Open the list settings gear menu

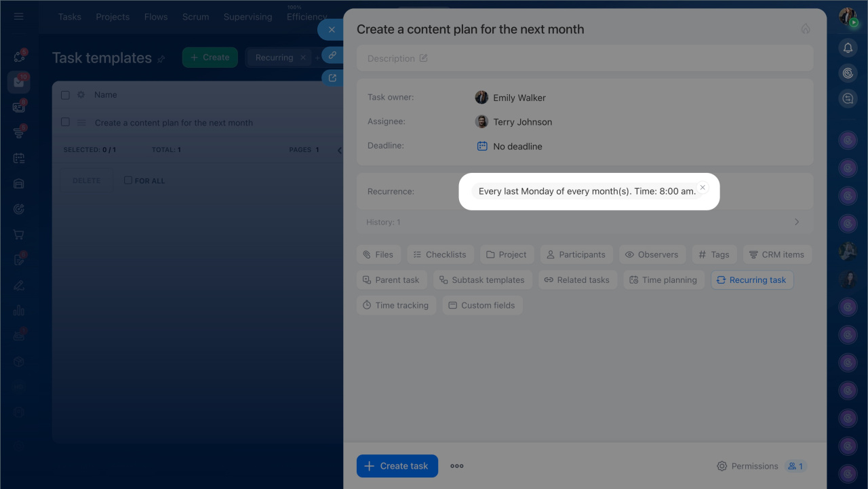coord(81,95)
